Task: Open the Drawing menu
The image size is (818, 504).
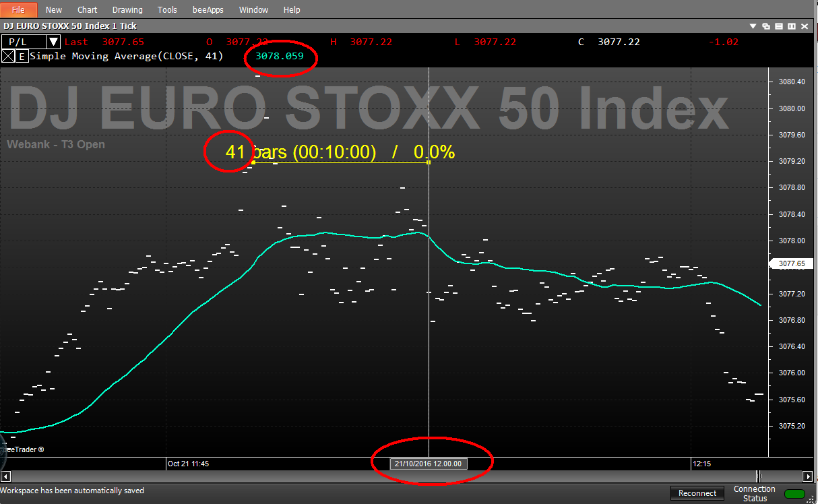Action: pyautogui.click(x=127, y=9)
